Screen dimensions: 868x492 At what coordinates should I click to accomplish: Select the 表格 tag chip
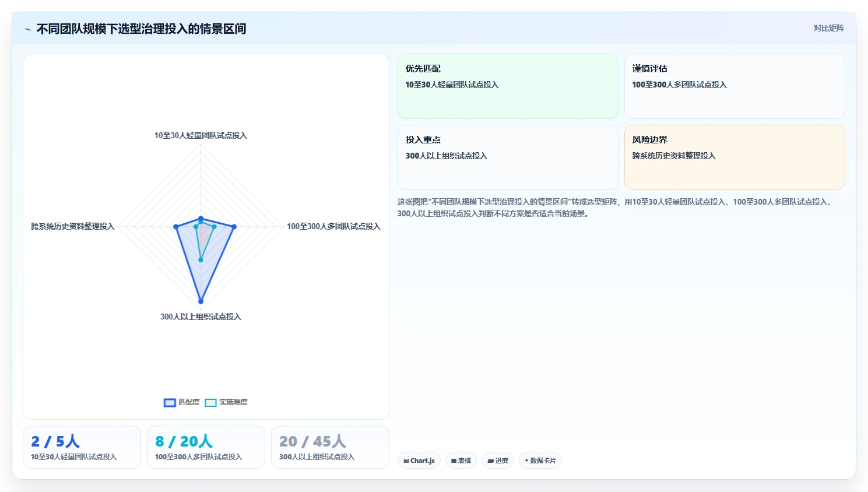(x=461, y=461)
